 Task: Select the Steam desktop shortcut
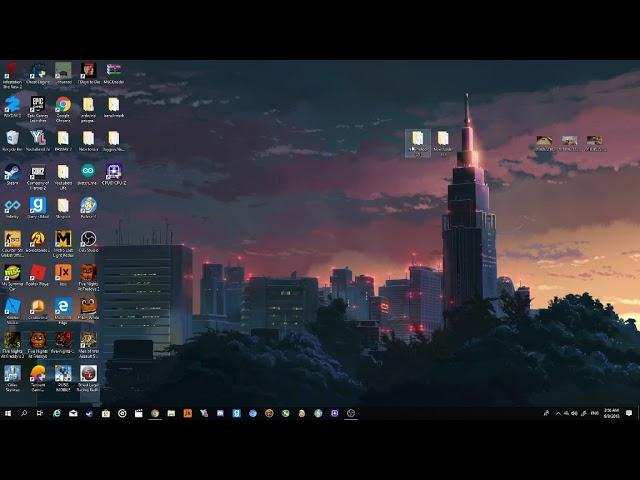point(12,175)
